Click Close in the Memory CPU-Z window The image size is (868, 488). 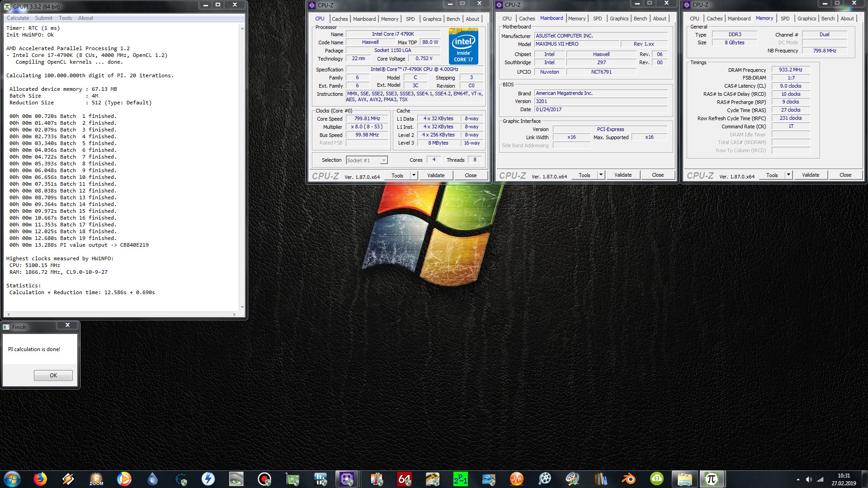click(x=845, y=175)
